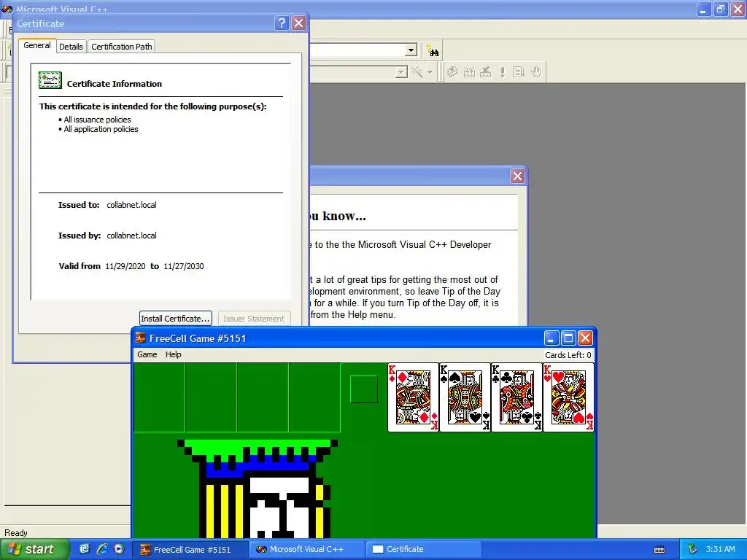This screenshot has width=747, height=560.
Task: Click the FreeCell title bar icon
Action: tap(141, 338)
